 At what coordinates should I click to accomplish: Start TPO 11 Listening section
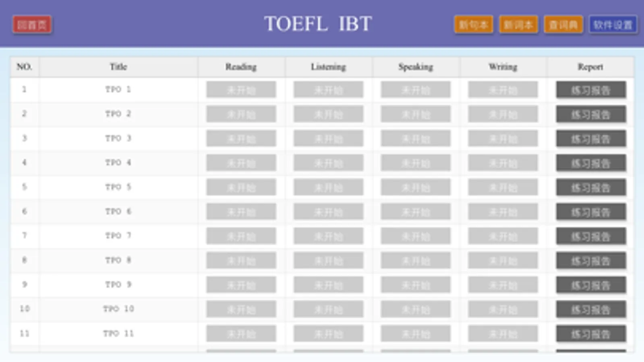(328, 334)
